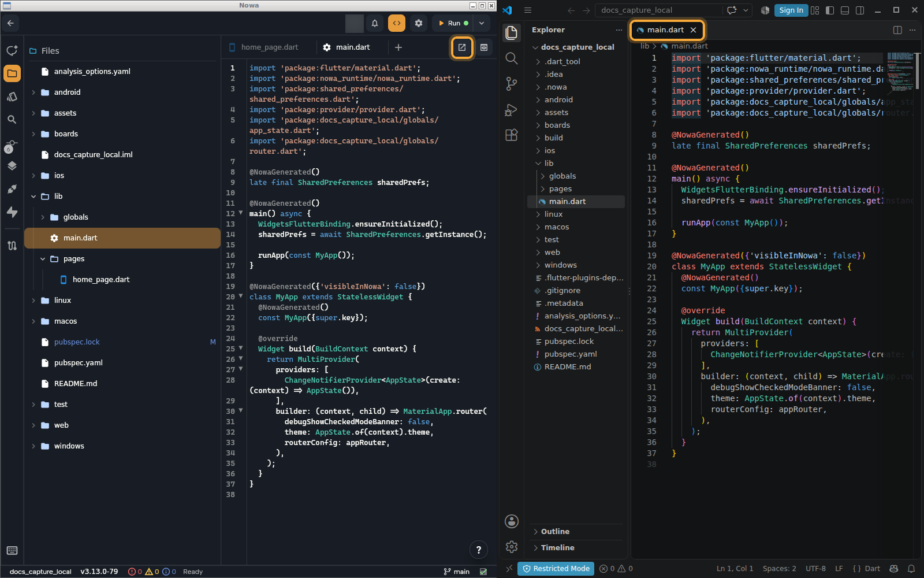Open VS Code Run and Debug activity icon
The image size is (924, 578).
(512, 109)
